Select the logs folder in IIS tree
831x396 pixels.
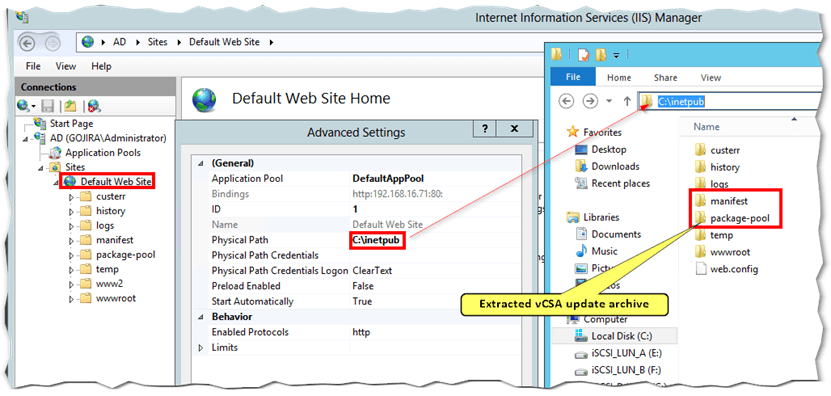pyautogui.click(x=105, y=225)
